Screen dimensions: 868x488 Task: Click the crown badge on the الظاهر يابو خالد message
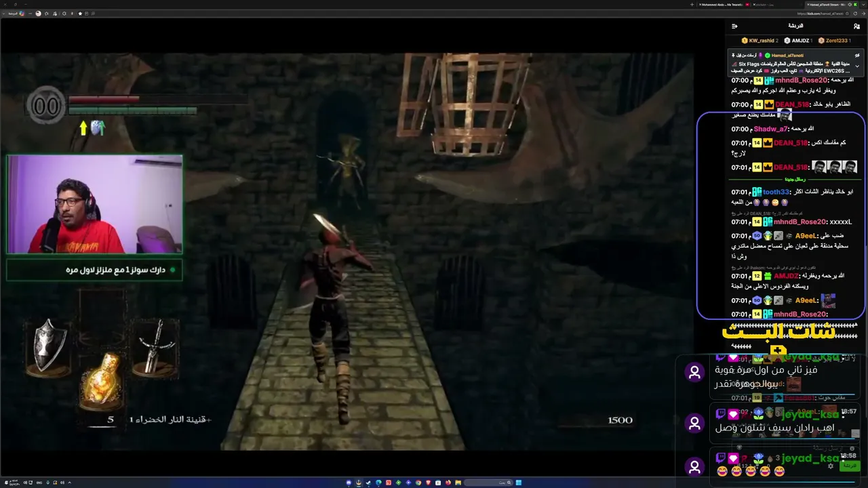click(x=768, y=105)
